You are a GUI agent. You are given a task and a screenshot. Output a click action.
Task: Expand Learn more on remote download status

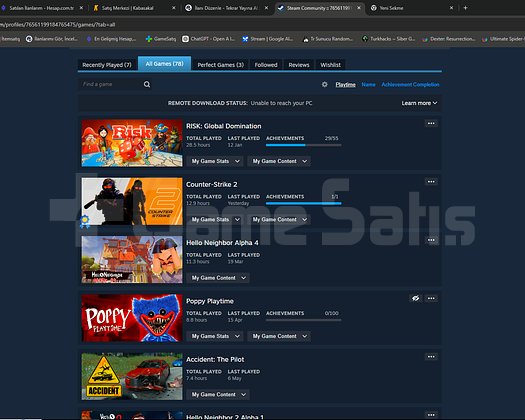[x=419, y=103]
